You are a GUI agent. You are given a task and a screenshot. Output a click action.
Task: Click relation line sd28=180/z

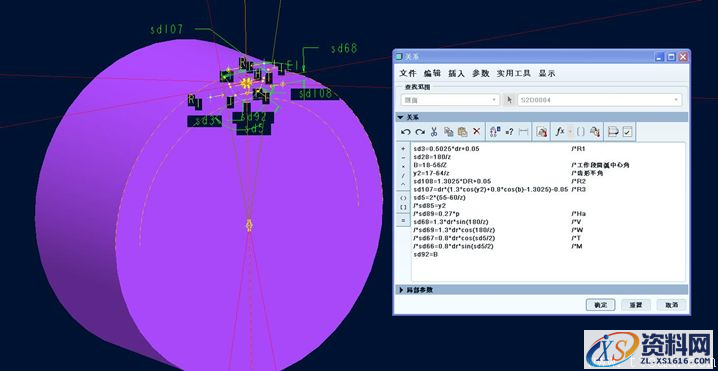[431, 157]
